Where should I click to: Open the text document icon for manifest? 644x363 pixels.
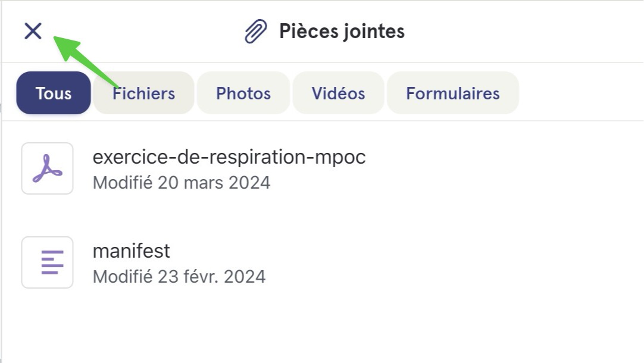tap(47, 262)
